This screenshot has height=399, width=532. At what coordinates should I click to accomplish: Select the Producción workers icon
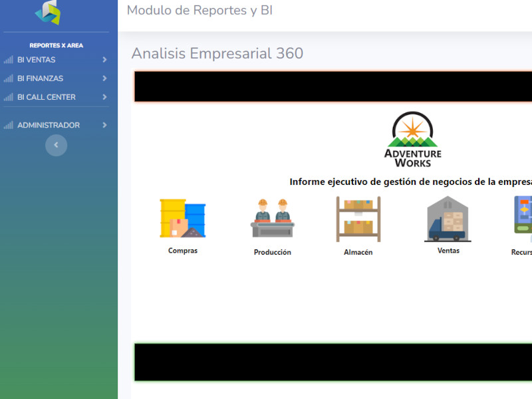click(273, 218)
